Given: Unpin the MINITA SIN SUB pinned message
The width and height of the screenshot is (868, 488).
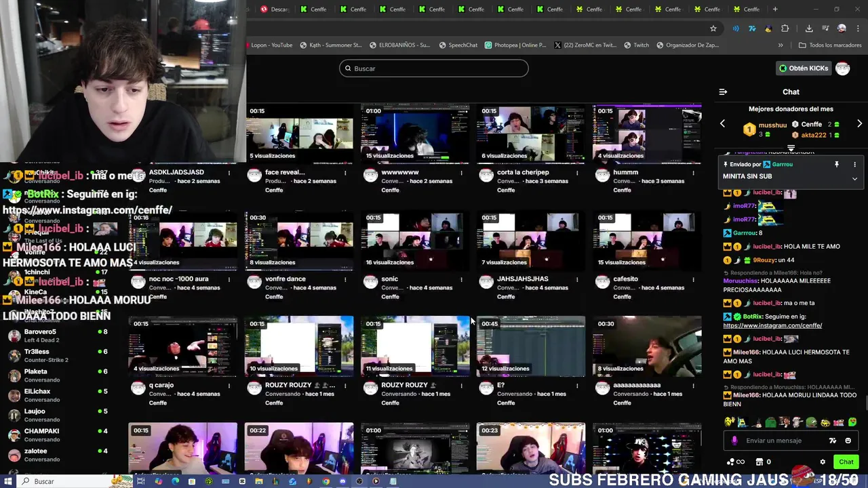Looking at the screenshot, I should (837, 165).
